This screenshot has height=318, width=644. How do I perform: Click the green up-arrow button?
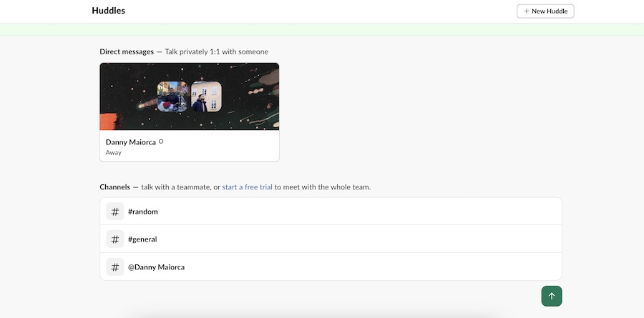click(552, 296)
